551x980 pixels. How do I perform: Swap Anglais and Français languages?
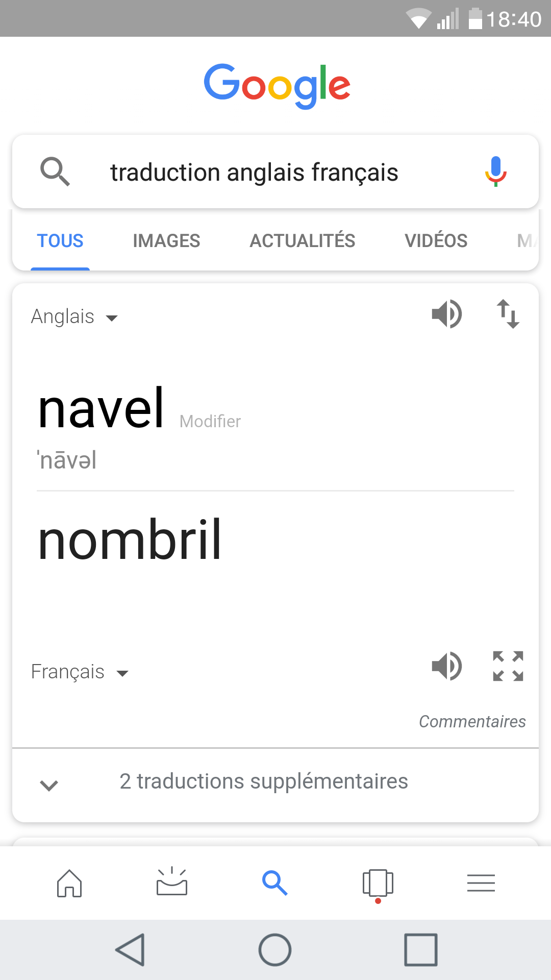coord(508,314)
